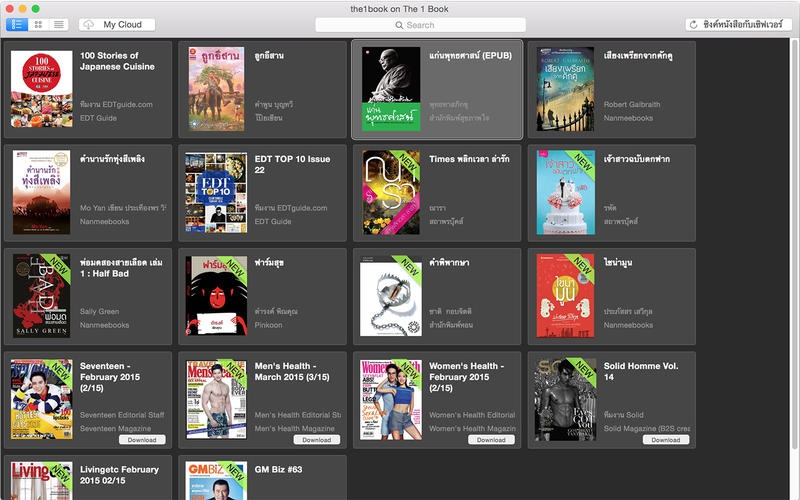The width and height of the screenshot is (800, 500).
Task: Click author name Robert Galbraith
Action: [x=632, y=105]
